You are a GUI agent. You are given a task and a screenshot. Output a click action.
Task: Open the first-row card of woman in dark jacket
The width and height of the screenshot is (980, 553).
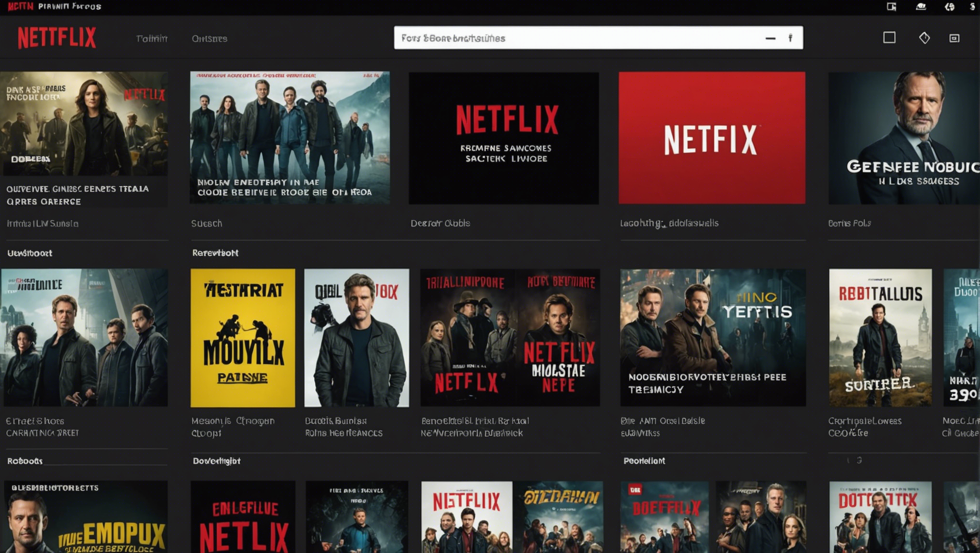point(84,139)
